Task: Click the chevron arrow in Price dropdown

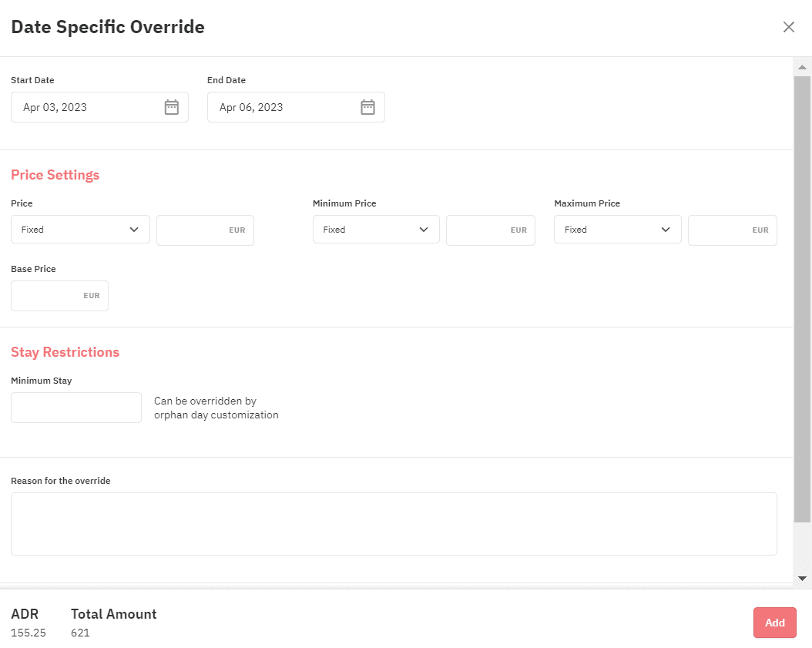Action: pyautogui.click(x=134, y=230)
